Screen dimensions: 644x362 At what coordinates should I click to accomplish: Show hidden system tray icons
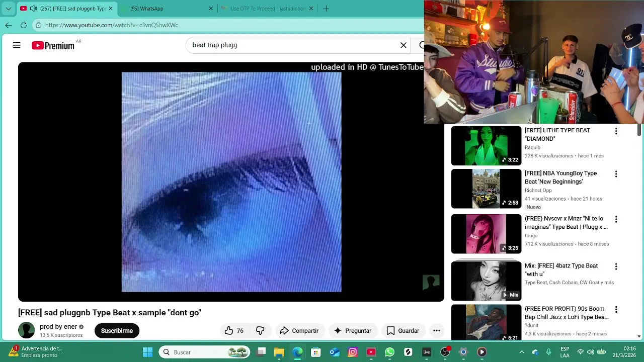tap(522, 352)
